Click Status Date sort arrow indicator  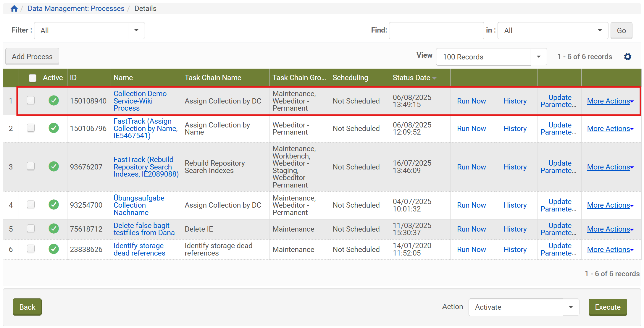tap(434, 78)
